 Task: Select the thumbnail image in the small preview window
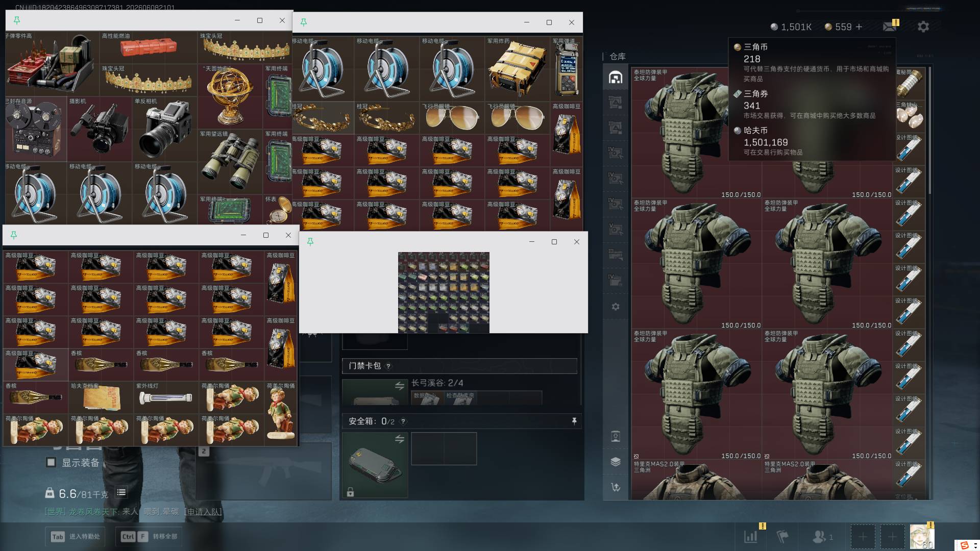(444, 292)
